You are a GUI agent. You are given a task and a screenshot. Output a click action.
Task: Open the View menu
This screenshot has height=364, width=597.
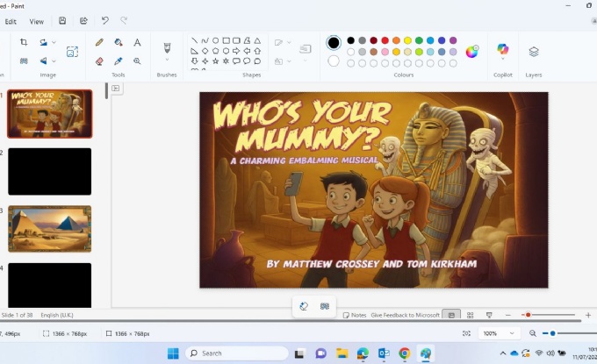click(x=37, y=22)
